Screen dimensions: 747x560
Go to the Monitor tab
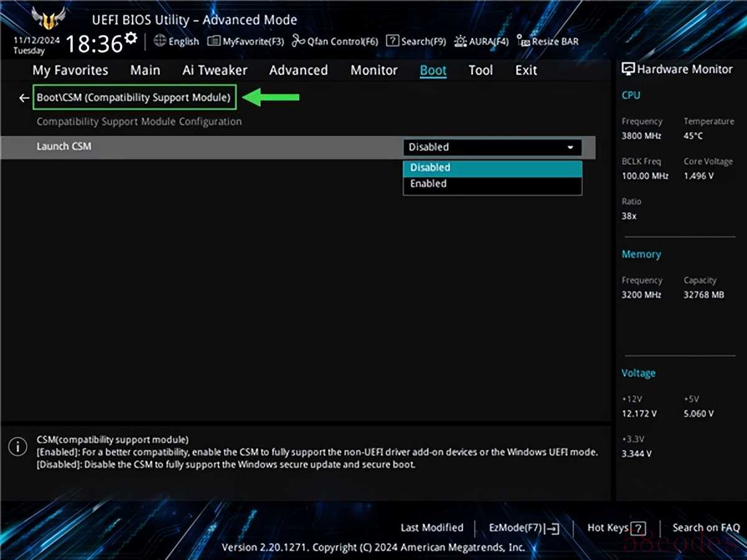click(x=374, y=70)
